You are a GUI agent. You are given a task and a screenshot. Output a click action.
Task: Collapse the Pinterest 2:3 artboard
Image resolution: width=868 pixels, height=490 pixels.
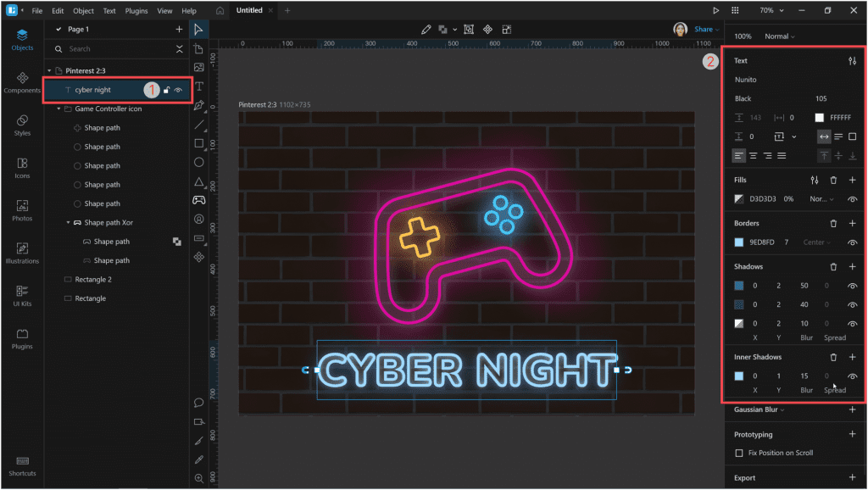click(49, 71)
